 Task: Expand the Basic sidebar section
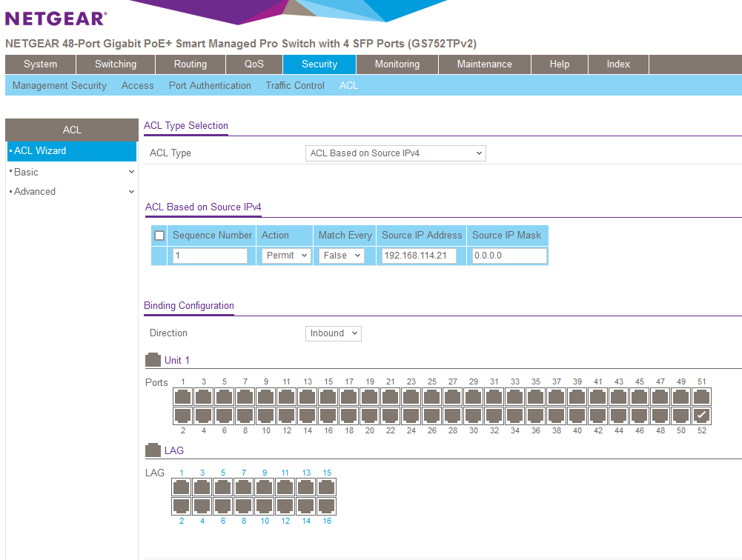(x=72, y=172)
